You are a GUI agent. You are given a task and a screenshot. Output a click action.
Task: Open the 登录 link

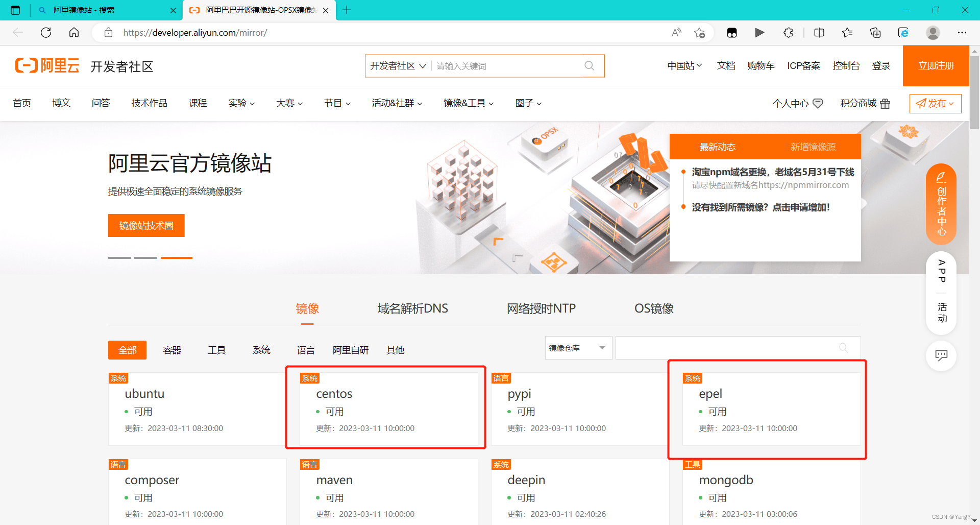pyautogui.click(x=881, y=66)
